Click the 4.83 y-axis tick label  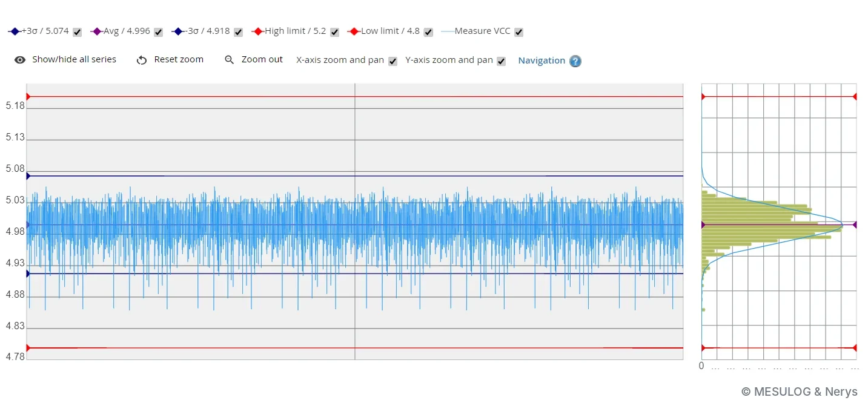coord(15,326)
